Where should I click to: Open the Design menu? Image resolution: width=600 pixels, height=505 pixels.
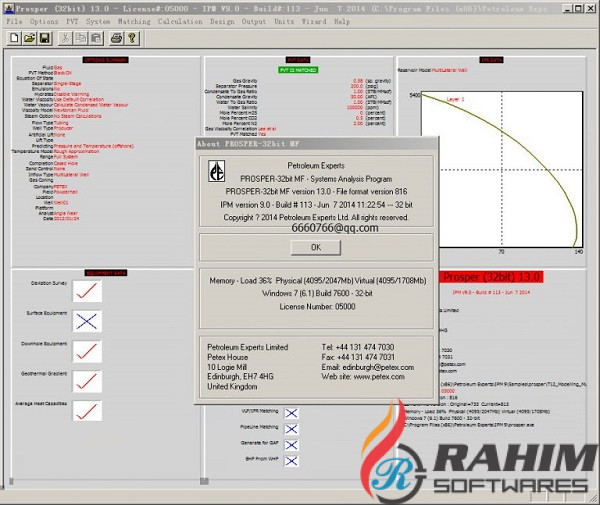222,21
